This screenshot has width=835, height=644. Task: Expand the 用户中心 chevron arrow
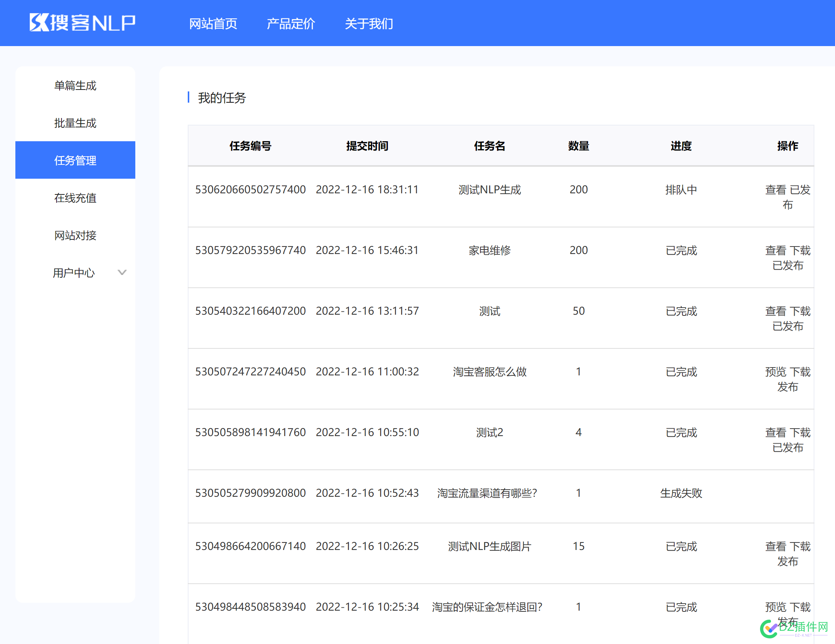(x=122, y=272)
